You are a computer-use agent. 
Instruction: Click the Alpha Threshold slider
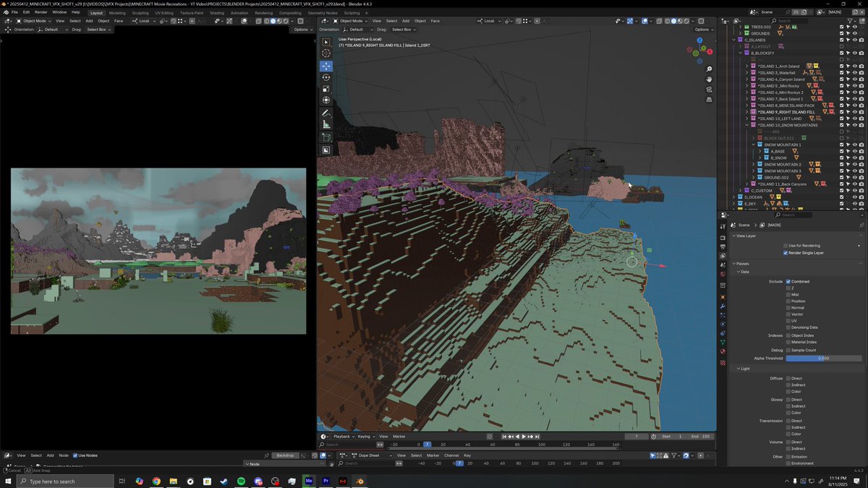pyautogui.click(x=824, y=358)
